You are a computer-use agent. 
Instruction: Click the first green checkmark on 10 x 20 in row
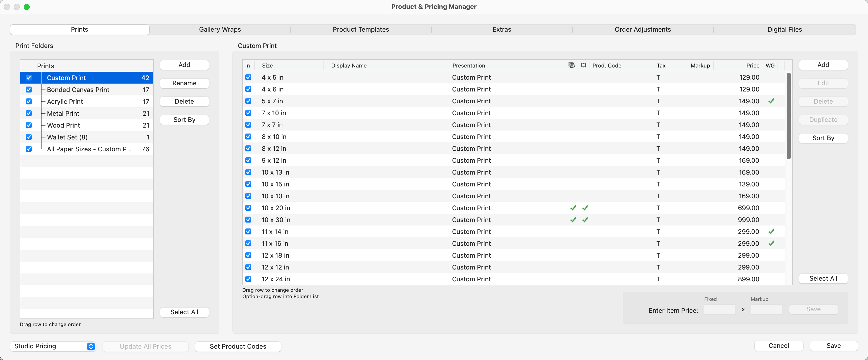click(573, 208)
